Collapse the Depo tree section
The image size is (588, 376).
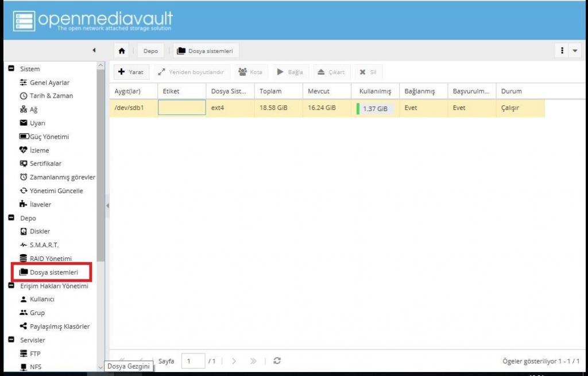point(11,218)
